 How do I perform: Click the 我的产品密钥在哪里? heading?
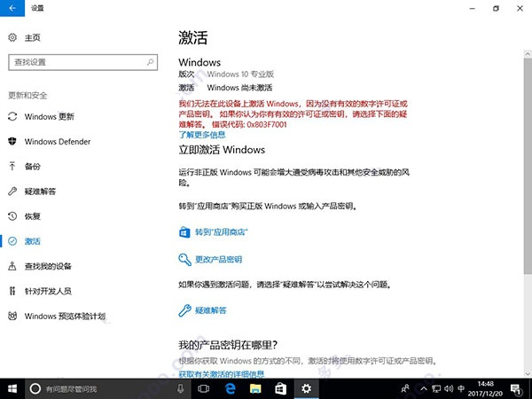[x=228, y=345]
